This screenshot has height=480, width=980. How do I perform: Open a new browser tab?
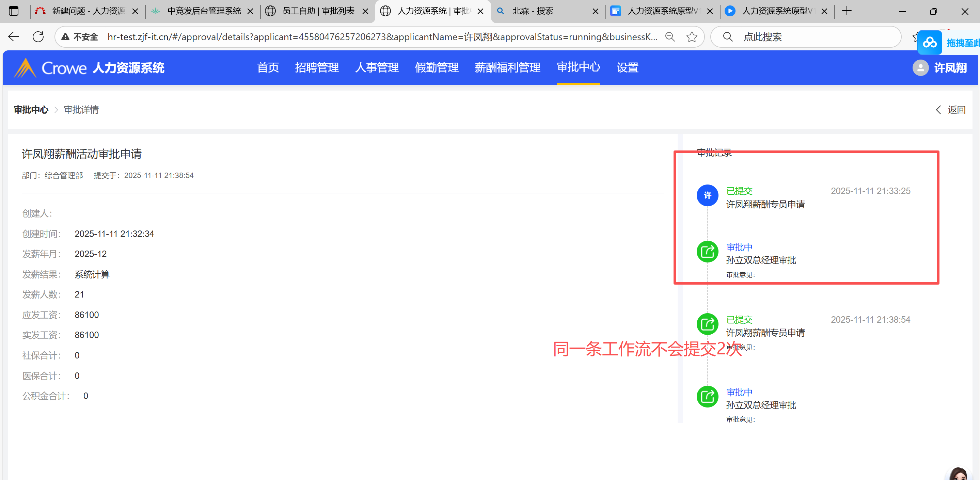[847, 11]
